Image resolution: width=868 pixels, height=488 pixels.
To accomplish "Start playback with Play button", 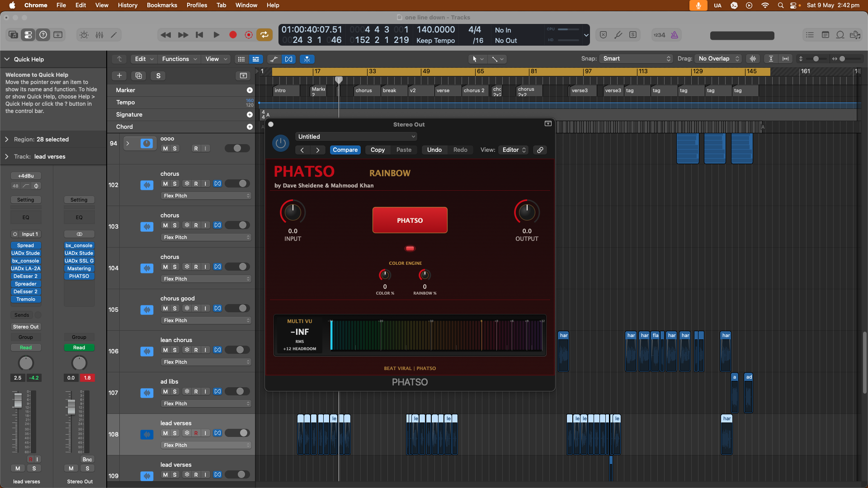I will (216, 35).
